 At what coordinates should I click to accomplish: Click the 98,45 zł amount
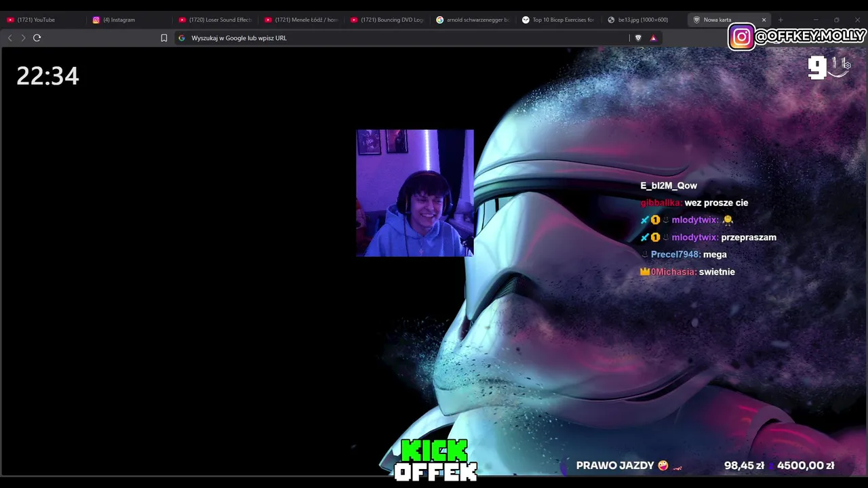point(744,466)
